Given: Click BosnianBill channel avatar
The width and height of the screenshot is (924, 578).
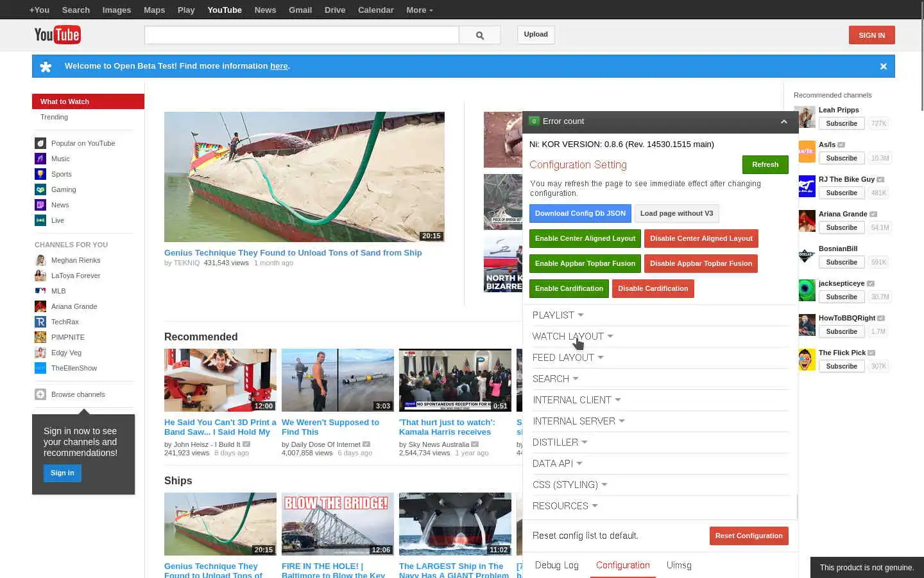Looking at the screenshot, I should 807,255.
